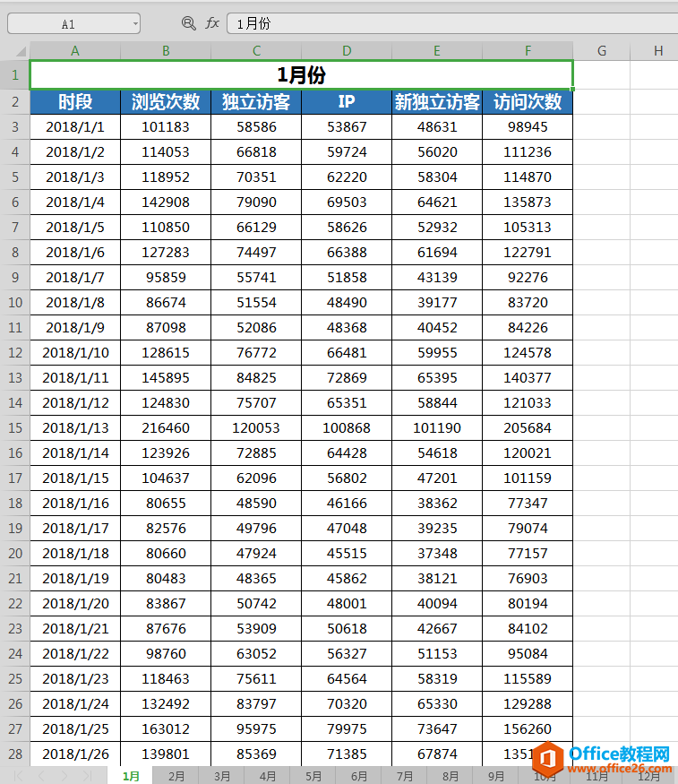Click the 浏览次数 header cell

(x=166, y=102)
